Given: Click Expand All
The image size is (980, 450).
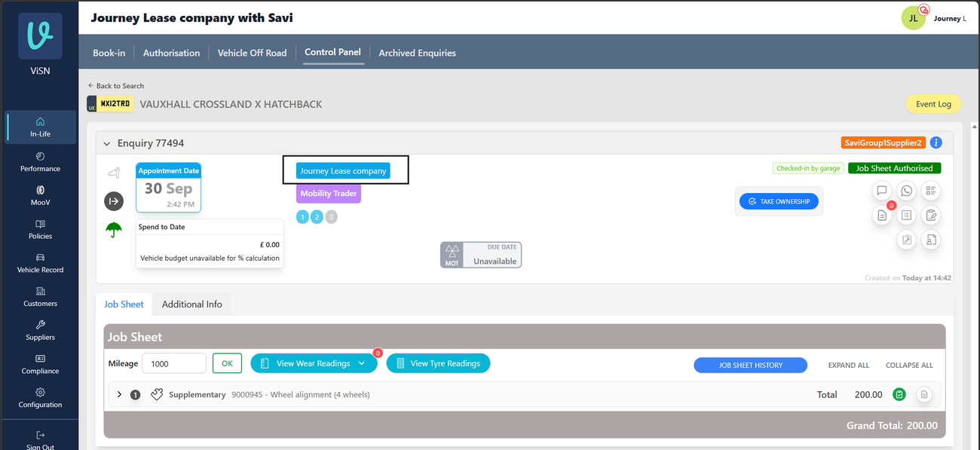Looking at the screenshot, I should pyautogui.click(x=849, y=365).
